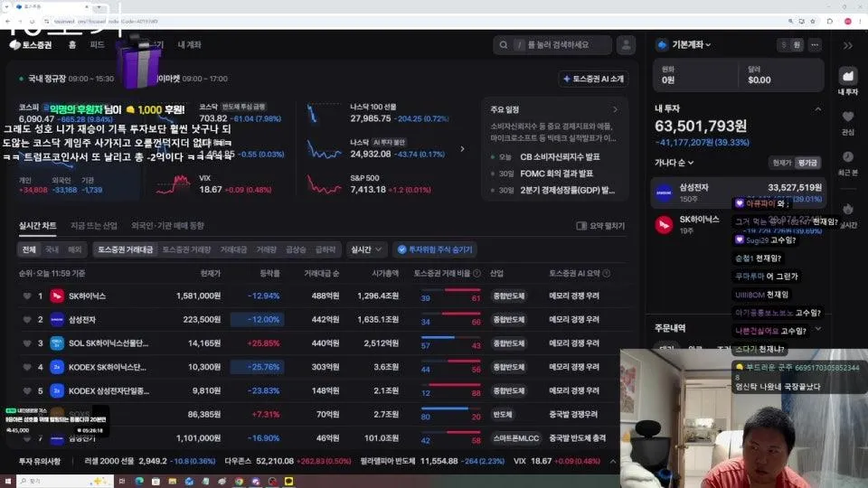
Task: Toggle 투자위험 주식 숨기기 checkbox
Action: 401,249
